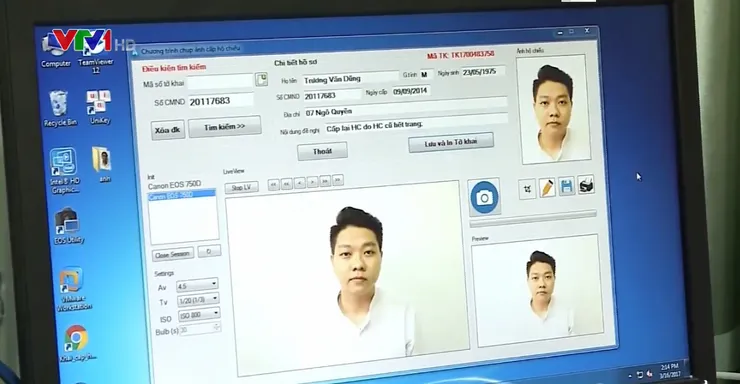Click the Thoát button
740x384 pixels.
[x=322, y=151]
